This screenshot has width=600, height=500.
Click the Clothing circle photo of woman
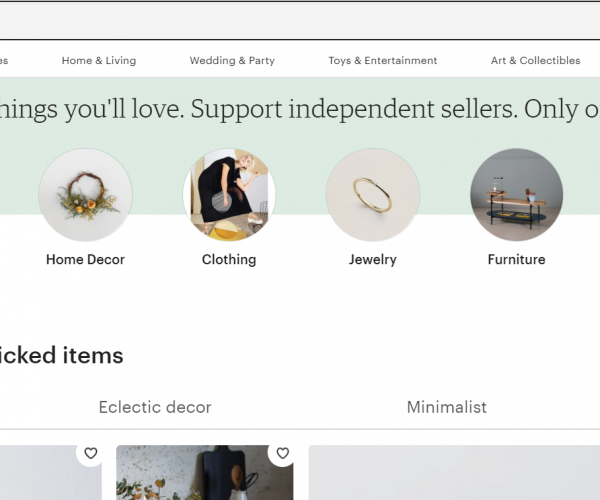coord(229,195)
